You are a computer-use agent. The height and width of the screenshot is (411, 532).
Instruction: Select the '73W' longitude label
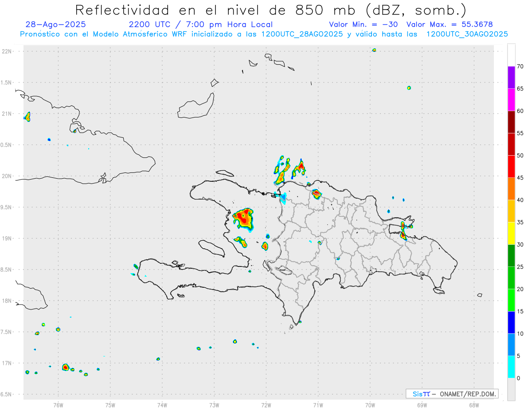pos(214,405)
